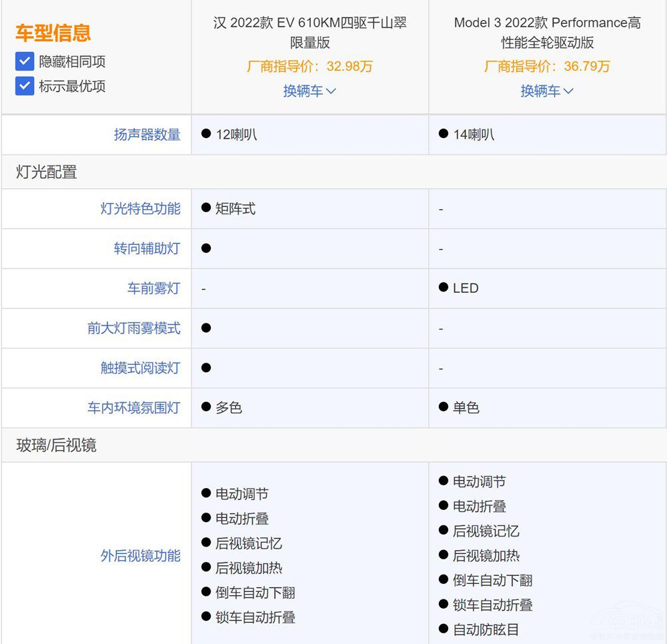Open the 前大灯雨雾模式 link
This screenshot has height=644, width=667.
(x=133, y=329)
